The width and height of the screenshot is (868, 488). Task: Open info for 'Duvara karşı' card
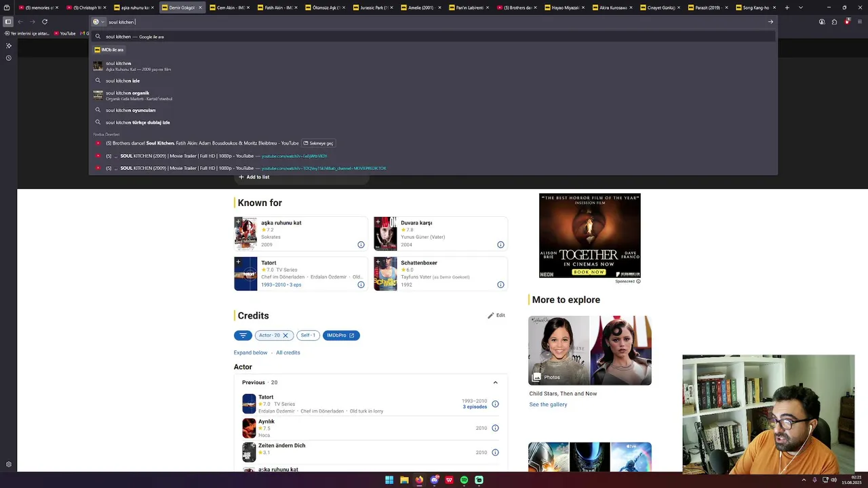[500, 245]
